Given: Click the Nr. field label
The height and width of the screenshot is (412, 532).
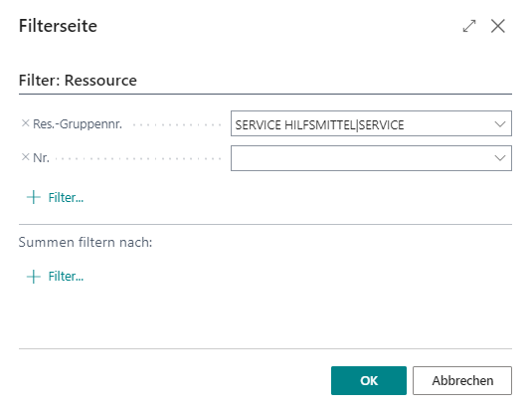Looking at the screenshot, I should click(41, 158).
